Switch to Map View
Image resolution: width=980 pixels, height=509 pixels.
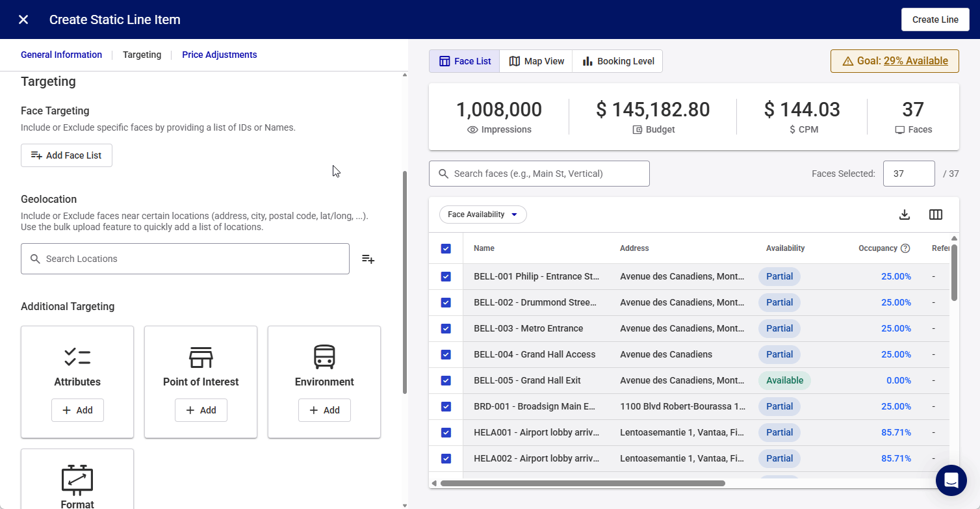click(536, 61)
